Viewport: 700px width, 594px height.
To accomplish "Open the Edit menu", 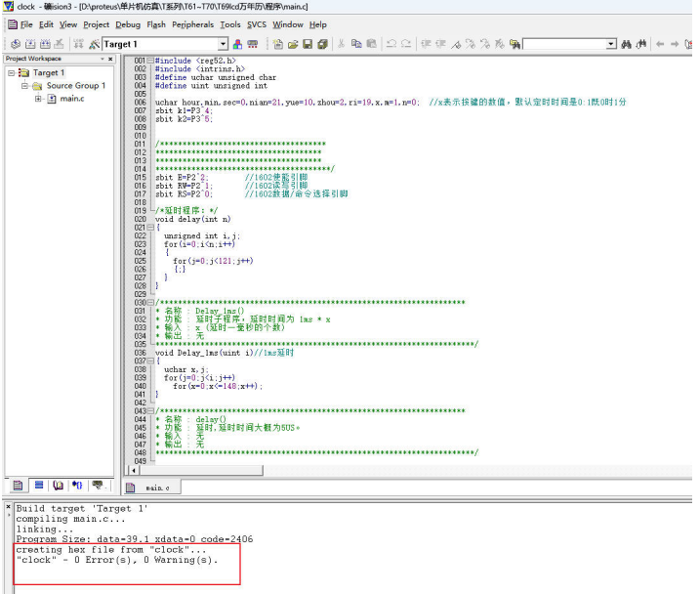I will [46, 24].
